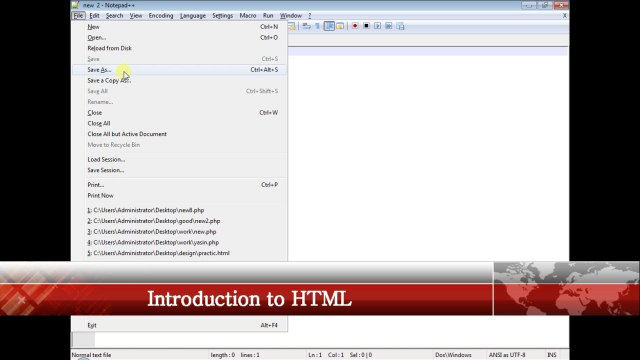Open the Encoding menu
Viewport: 640px width, 360px height.
click(x=161, y=16)
